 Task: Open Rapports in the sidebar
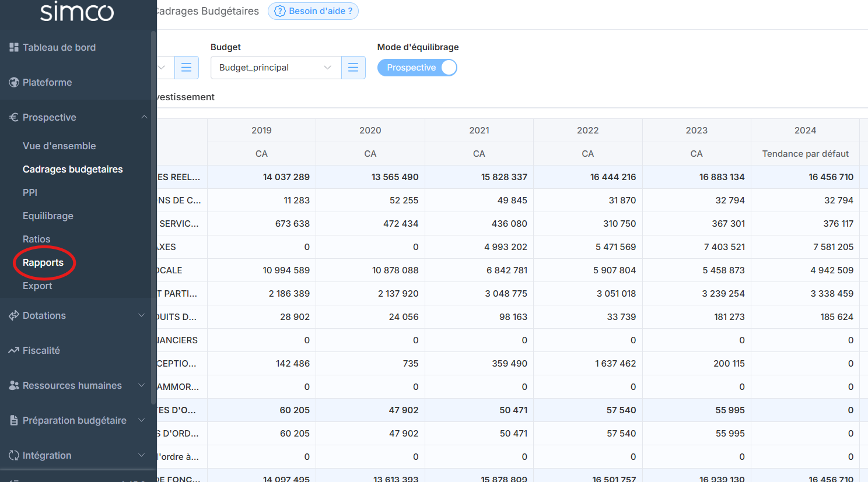click(43, 262)
